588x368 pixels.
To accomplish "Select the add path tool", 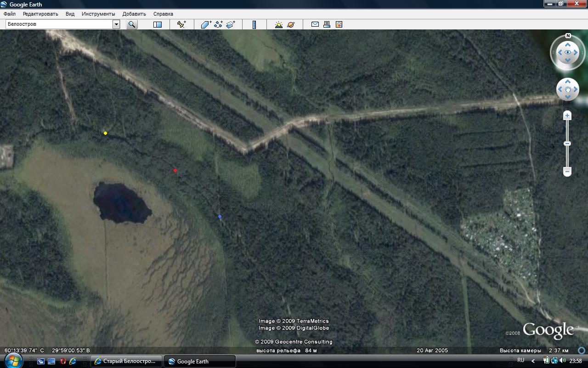I will coord(218,24).
